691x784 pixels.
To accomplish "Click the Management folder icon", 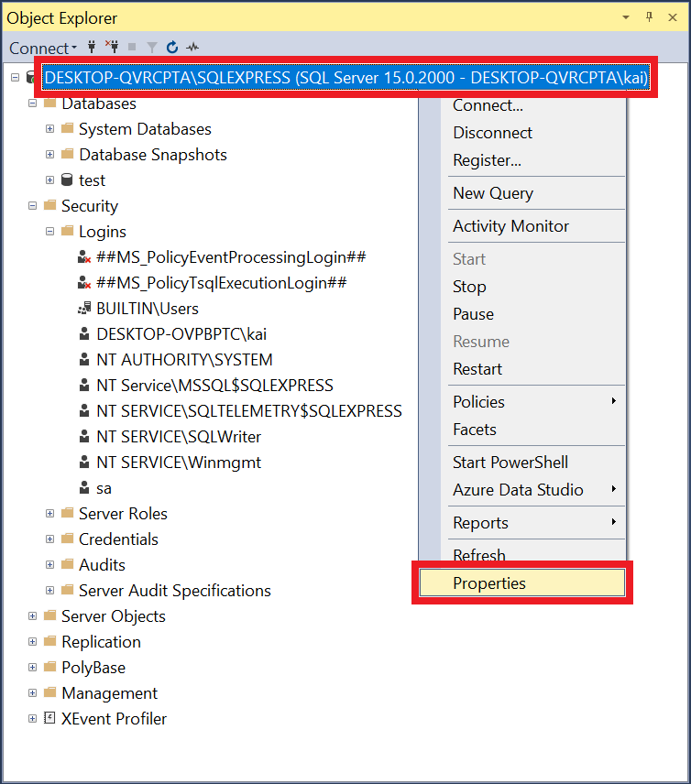I will (50, 692).
